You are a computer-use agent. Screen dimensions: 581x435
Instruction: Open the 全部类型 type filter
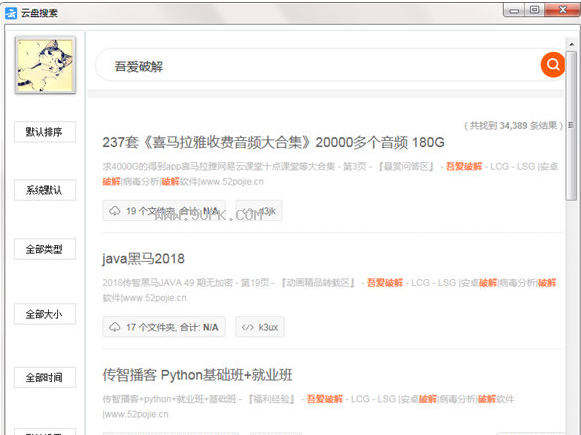[x=45, y=249]
